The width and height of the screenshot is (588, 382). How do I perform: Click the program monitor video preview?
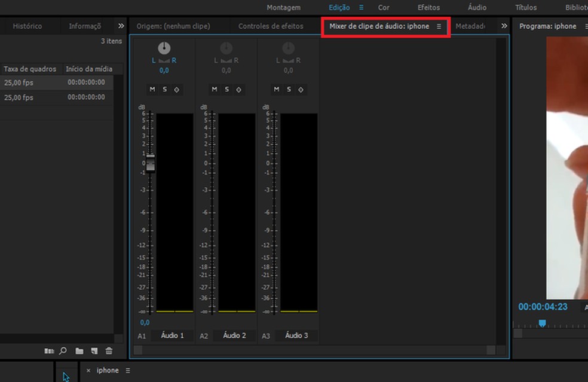tap(566, 167)
